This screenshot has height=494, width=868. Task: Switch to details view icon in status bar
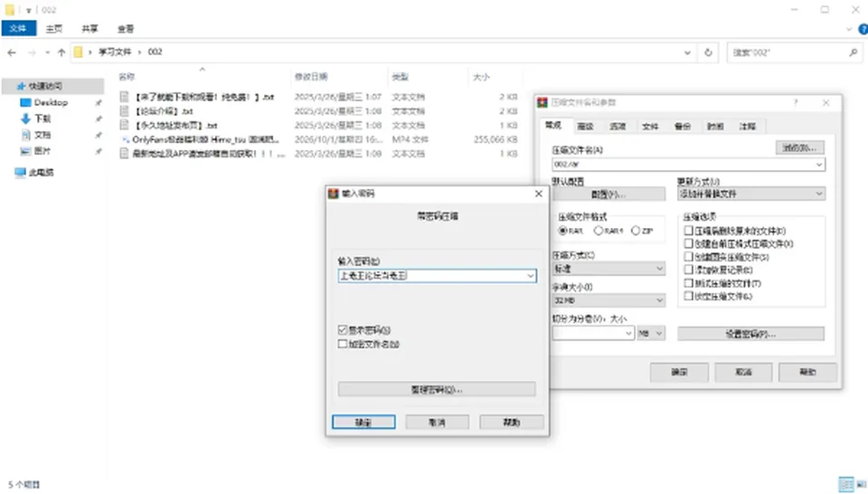pos(846,484)
